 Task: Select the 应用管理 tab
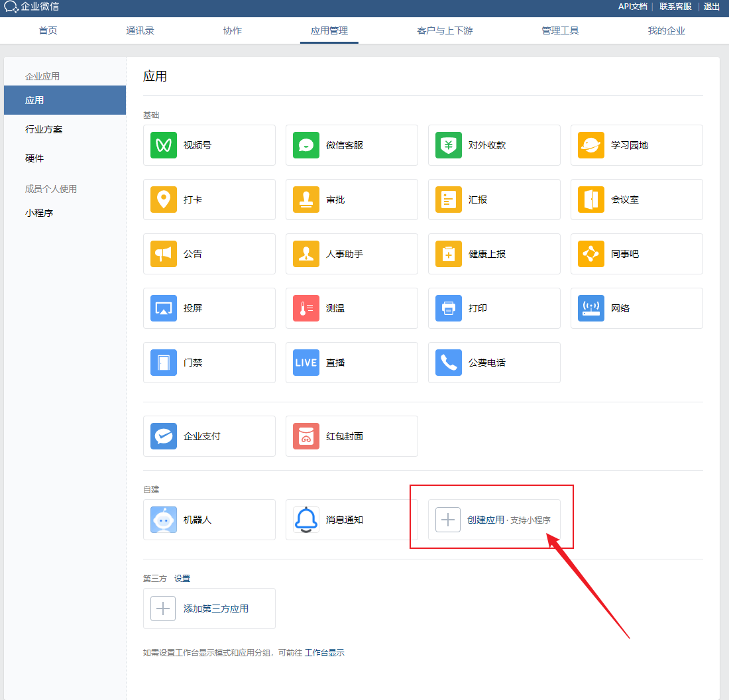[329, 30]
